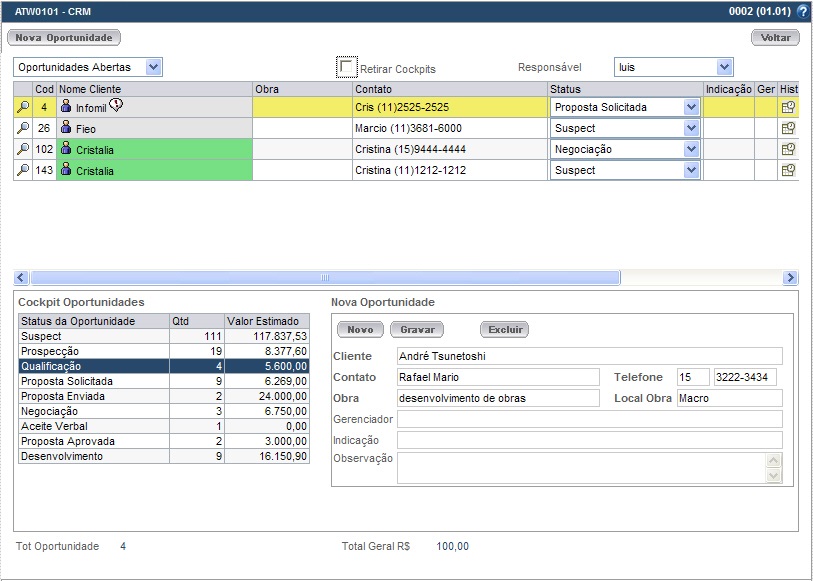Click into the Observação text area
This screenshot has height=581, width=813.
[x=581, y=468]
